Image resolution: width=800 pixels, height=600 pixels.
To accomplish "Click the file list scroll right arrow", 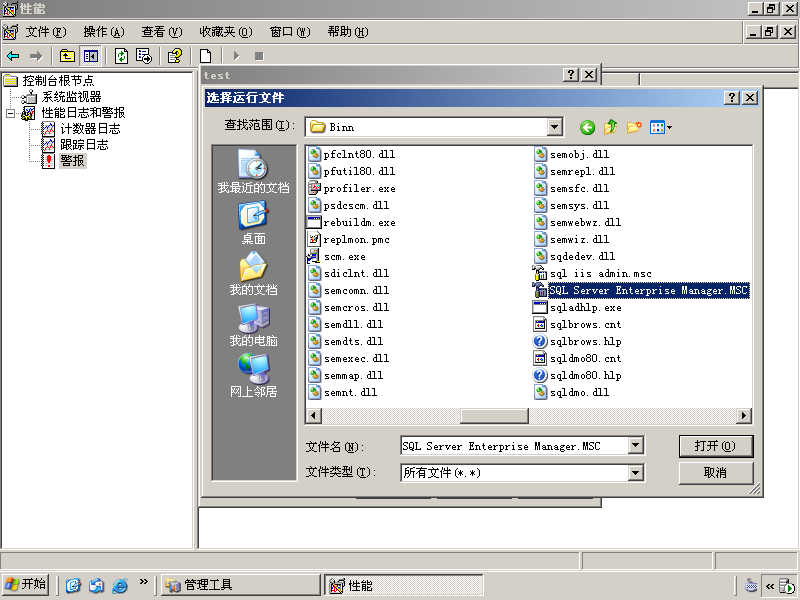I will tap(744, 416).
